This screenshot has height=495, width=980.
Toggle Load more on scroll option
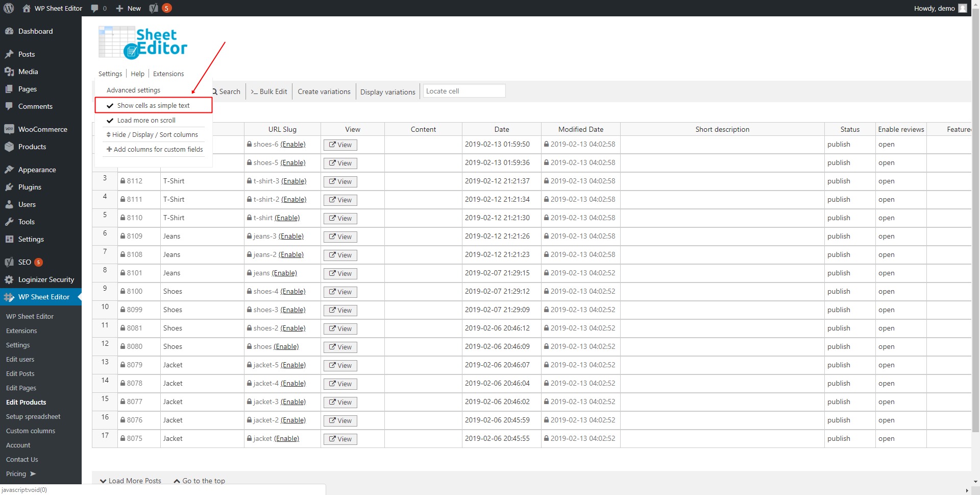(146, 120)
